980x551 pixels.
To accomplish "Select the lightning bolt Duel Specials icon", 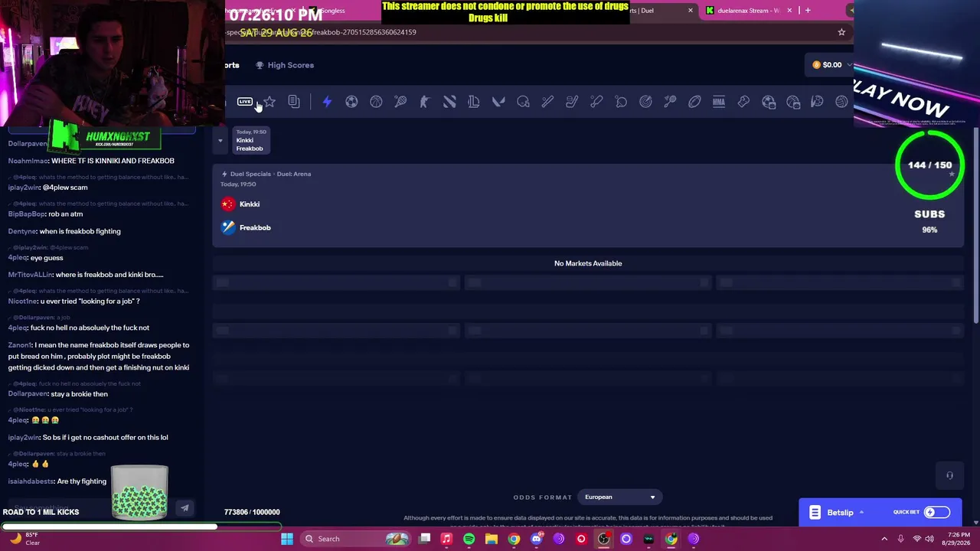I will pos(327,102).
